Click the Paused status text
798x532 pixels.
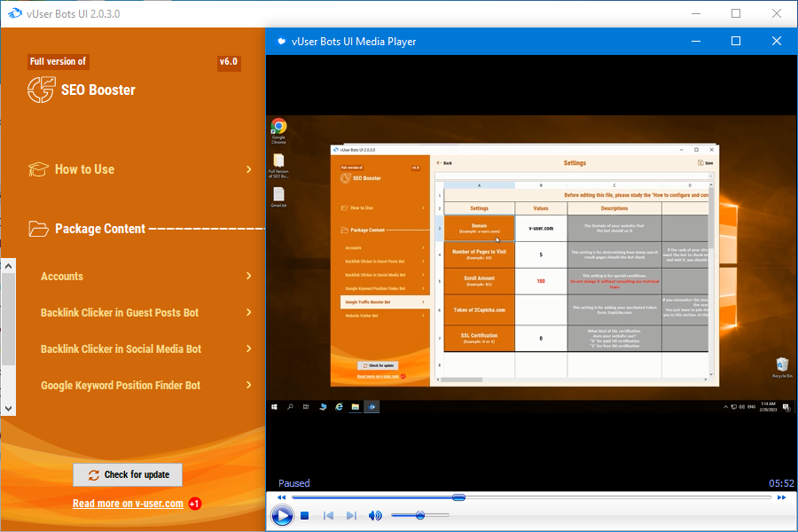click(x=293, y=483)
